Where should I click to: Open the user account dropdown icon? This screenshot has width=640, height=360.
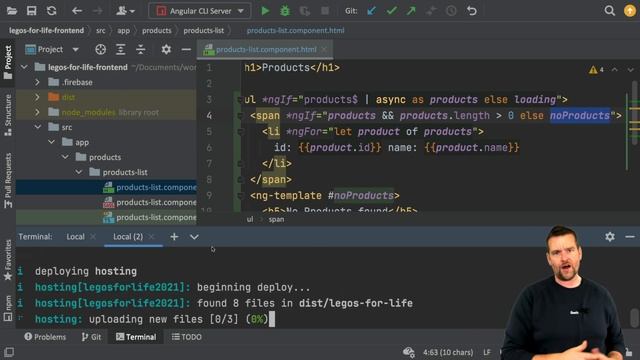click(x=125, y=11)
